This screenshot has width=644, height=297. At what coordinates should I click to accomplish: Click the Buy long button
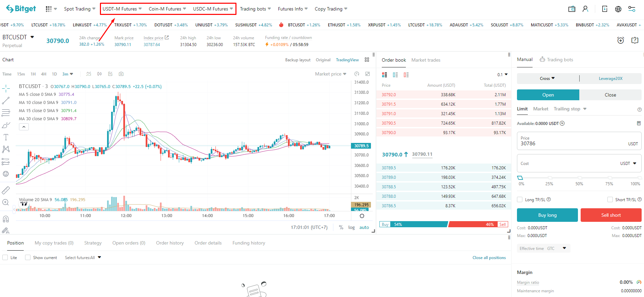pyautogui.click(x=547, y=215)
